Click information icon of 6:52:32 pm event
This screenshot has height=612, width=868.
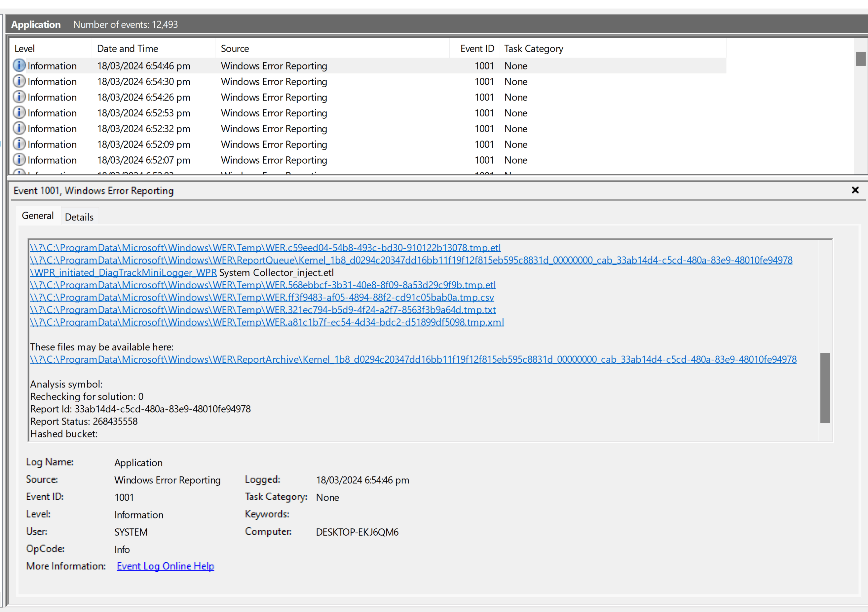(19, 128)
